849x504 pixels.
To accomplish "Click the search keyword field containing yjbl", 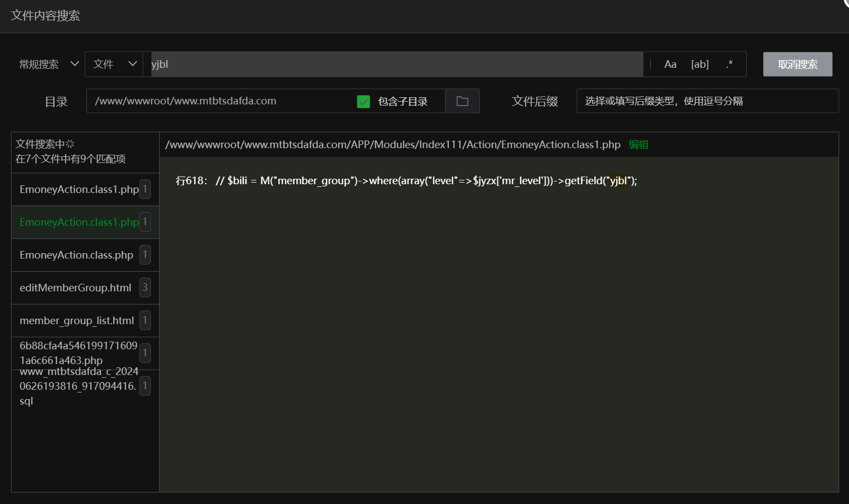I will point(396,65).
